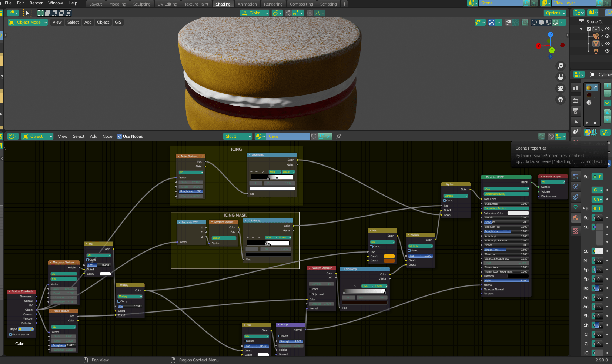
Task: Click the plus button to add a material slot
Action: click(x=607, y=86)
